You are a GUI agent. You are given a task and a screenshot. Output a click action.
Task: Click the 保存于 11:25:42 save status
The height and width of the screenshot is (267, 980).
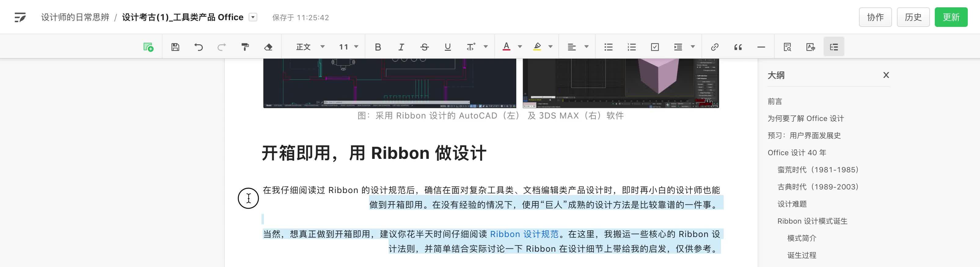click(x=301, y=17)
